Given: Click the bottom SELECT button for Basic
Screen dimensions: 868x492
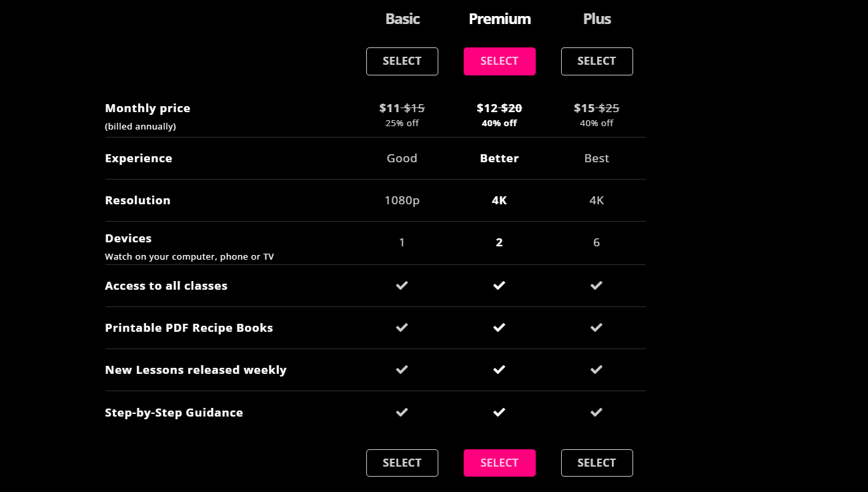Looking at the screenshot, I should [402, 463].
